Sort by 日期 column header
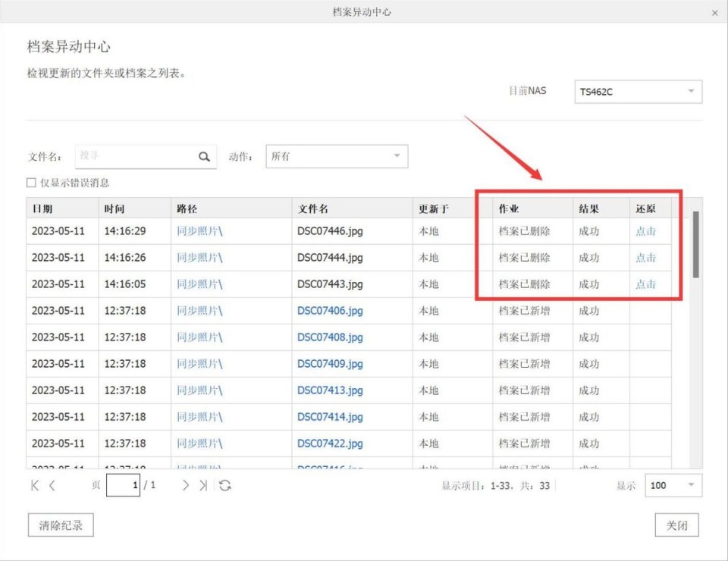Screen dimensions: 728x561 pos(42,208)
